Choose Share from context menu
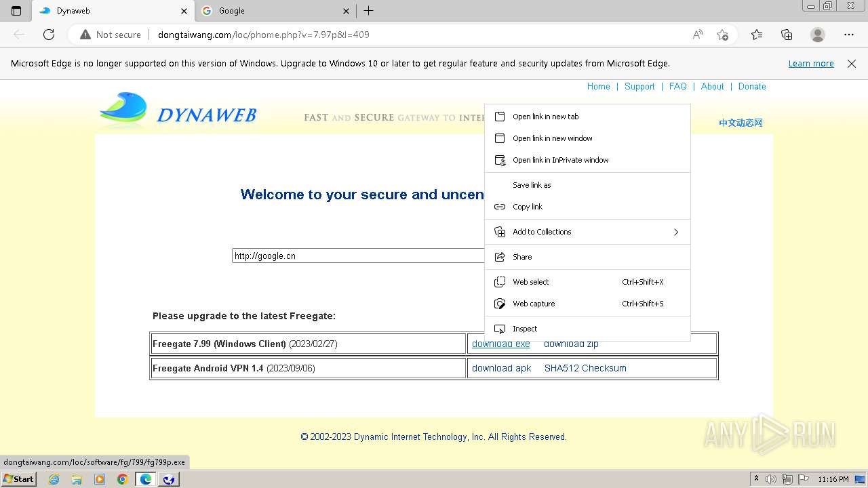This screenshot has height=488, width=868. [x=587, y=257]
